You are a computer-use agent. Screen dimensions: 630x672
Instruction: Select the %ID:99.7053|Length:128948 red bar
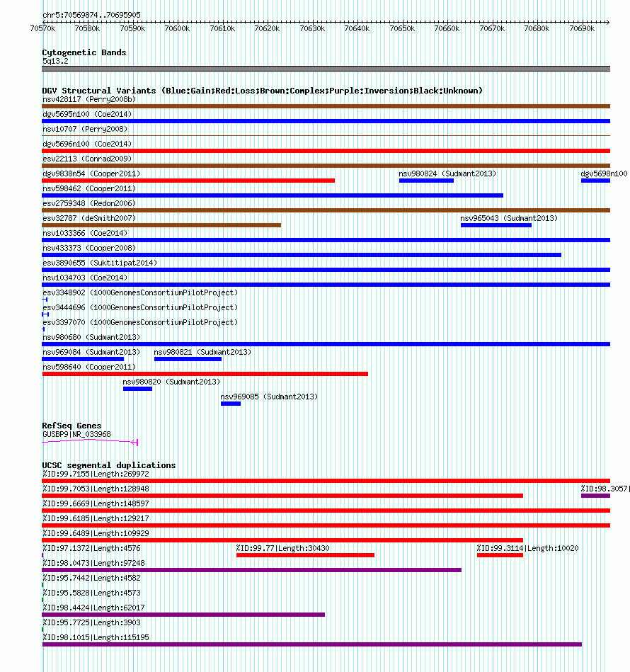pos(282,496)
